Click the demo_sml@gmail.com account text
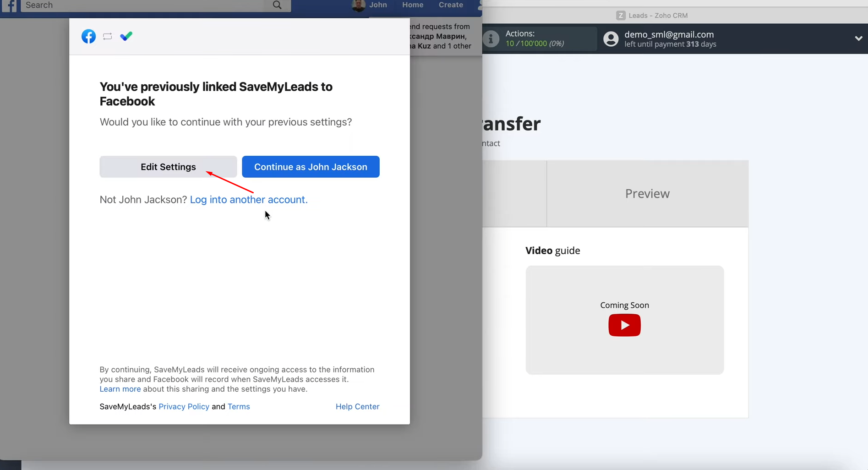The height and width of the screenshot is (470, 868). 669,34
